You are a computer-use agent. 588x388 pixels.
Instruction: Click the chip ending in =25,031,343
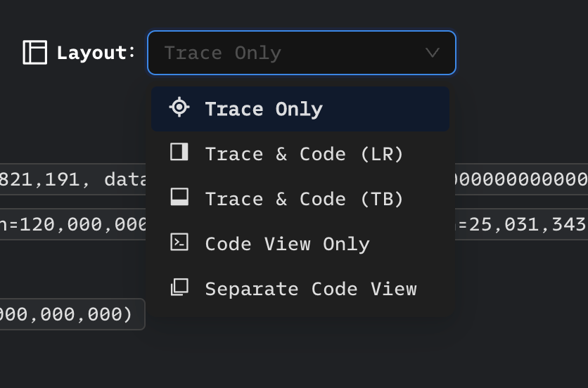(x=520, y=225)
